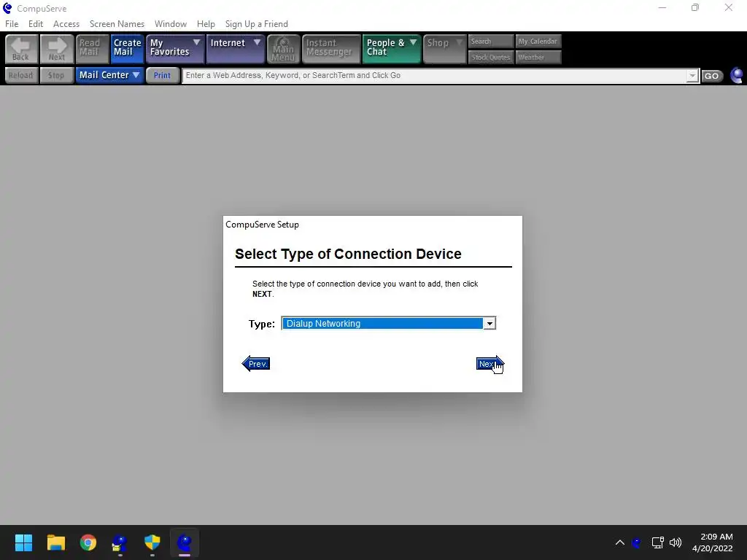Launch Instant Messenger from the toolbar
The image size is (747, 560).
tap(331, 49)
